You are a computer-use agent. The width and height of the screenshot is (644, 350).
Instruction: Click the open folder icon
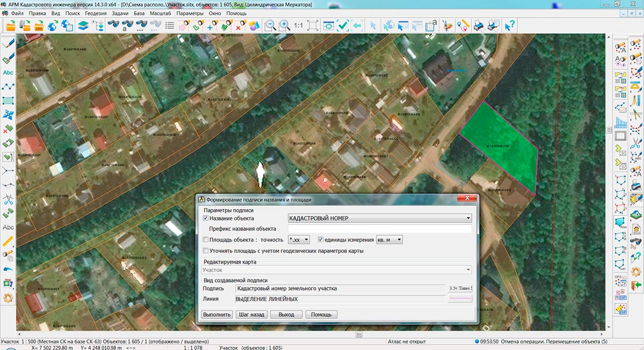coord(11,25)
